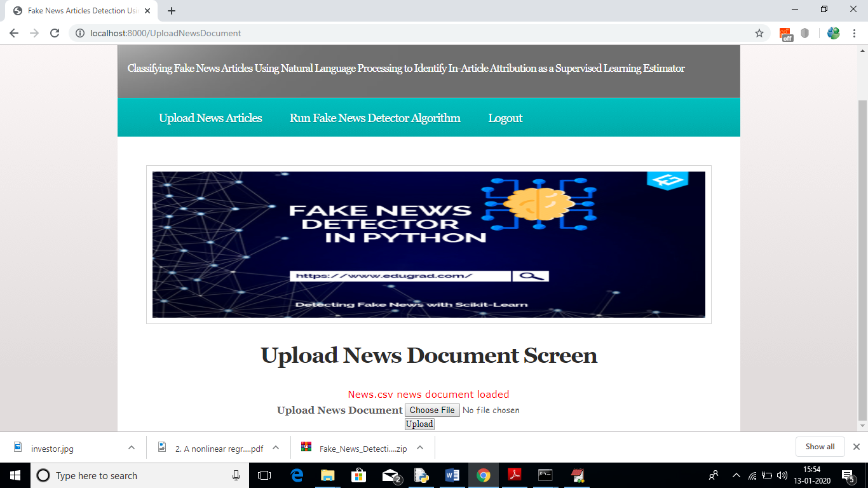Screen dimensions: 868x488
Task: Open the last red app icon in taskbar
Action: pyautogui.click(x=577, y=475)
